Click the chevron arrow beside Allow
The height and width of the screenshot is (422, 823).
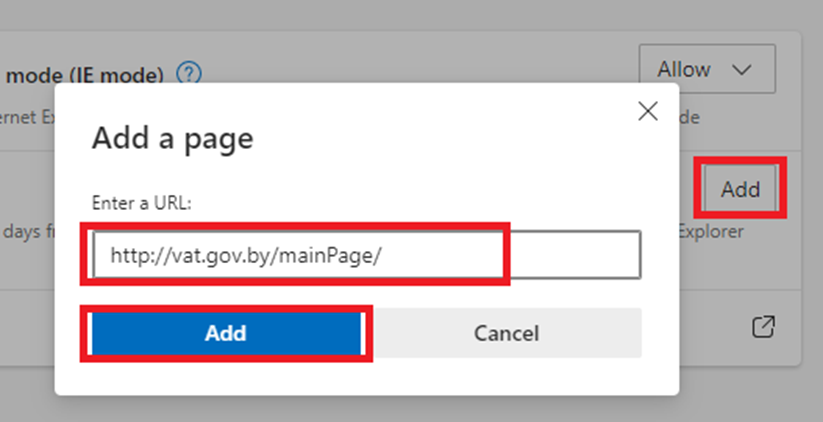pyautogui.click(x=741, y=70)
